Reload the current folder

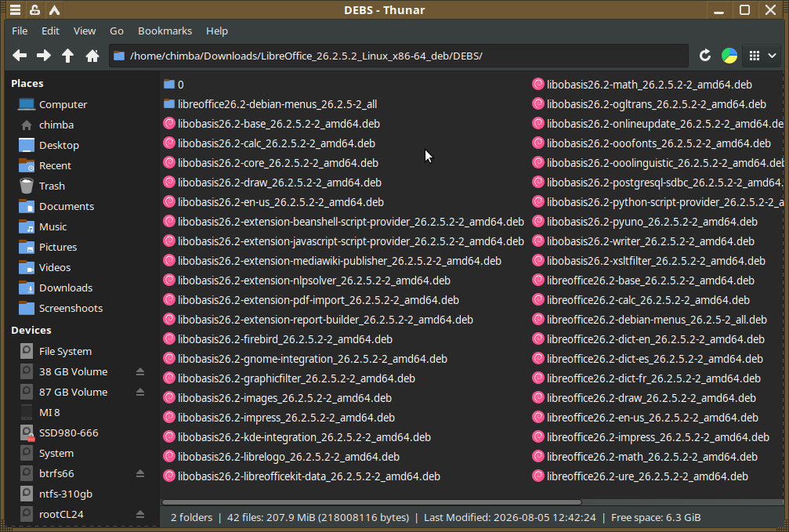tap(705, 56)
